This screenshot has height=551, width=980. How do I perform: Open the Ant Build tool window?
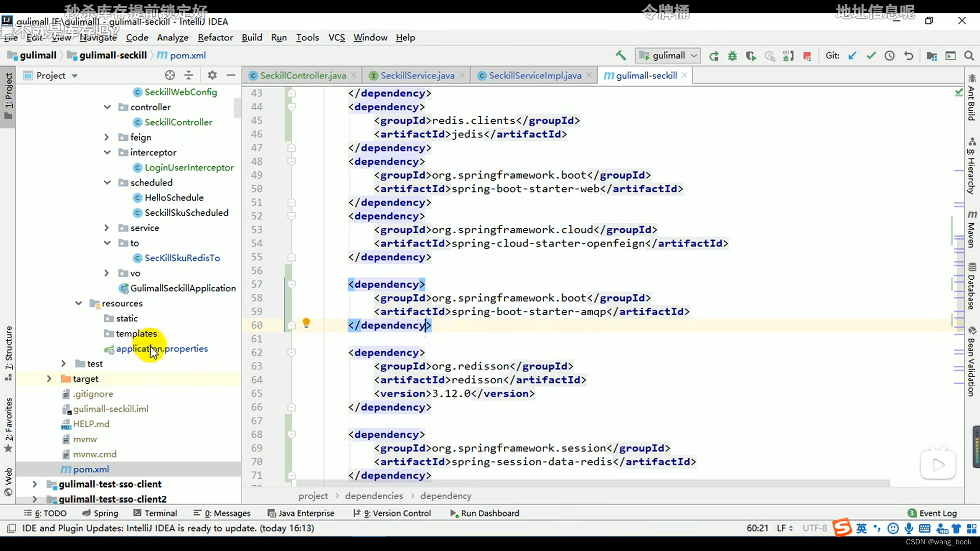pos(972,97)
